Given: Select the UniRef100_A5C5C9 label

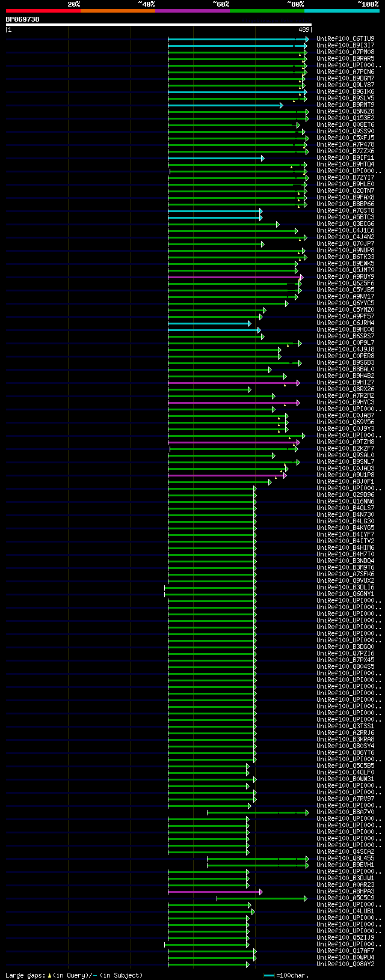Looking at the screenshot, I should 345,898.
